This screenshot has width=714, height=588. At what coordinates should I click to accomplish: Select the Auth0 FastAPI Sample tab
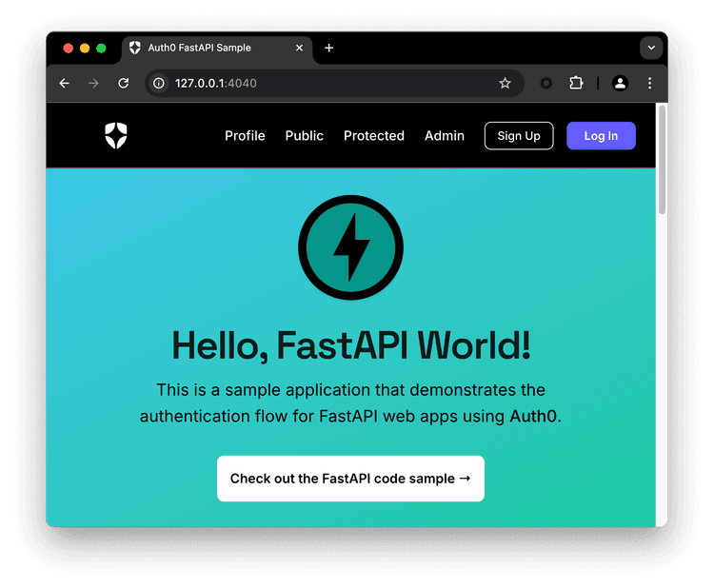217,48
